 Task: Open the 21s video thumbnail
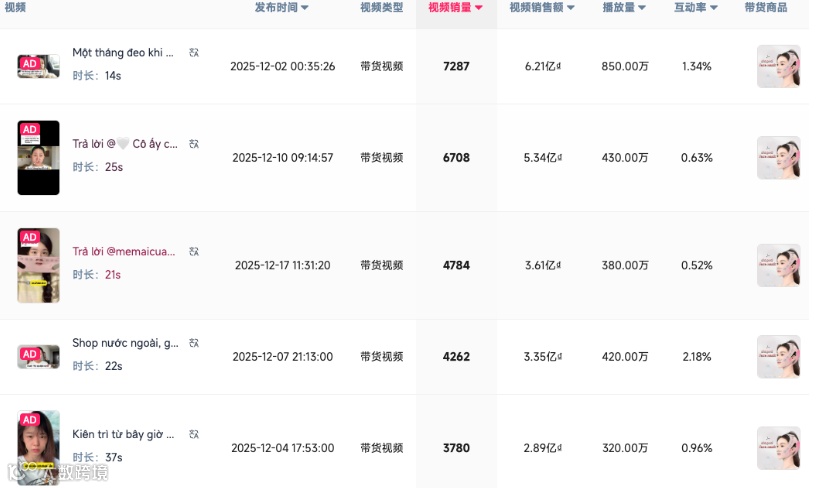click(x=38, y=265)
